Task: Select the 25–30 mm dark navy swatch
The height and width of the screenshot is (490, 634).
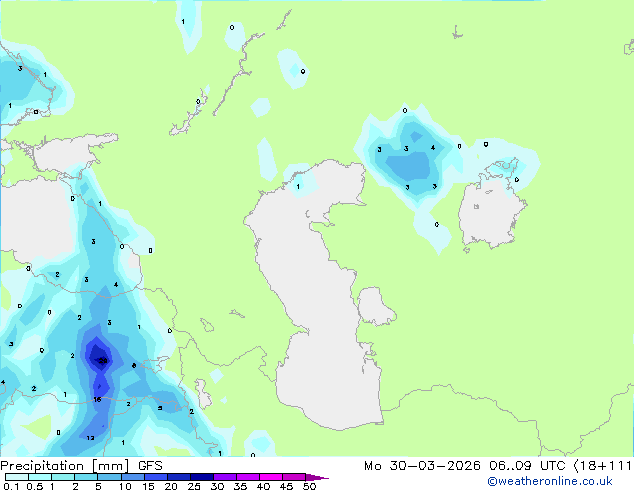Action: coord(201,477)
